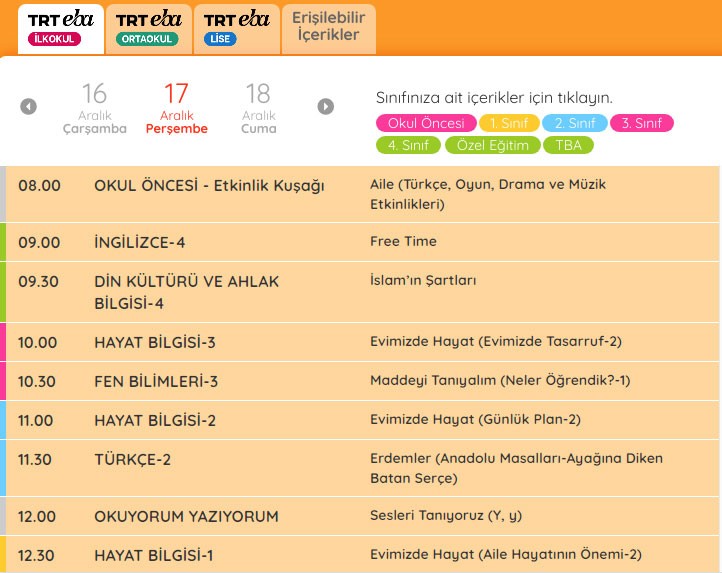Open Erişilebilir İçerikler tab
Viewport: 722px width, 573px height.
(329, 27)
